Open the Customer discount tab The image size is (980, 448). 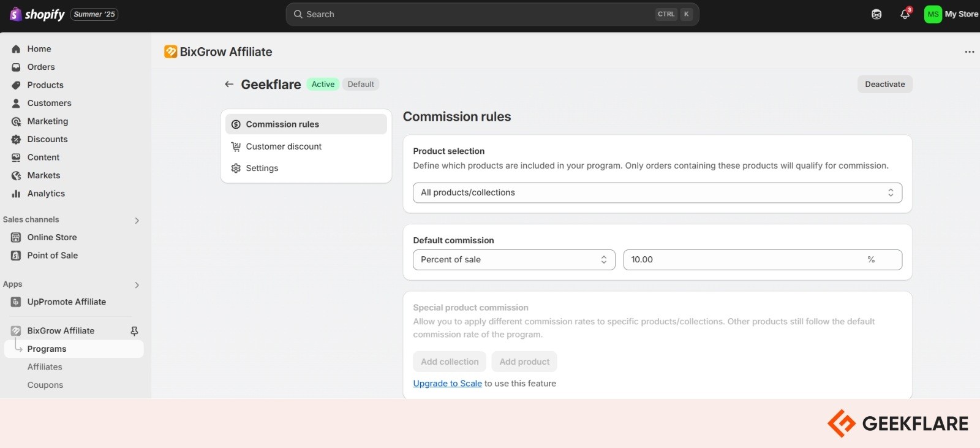306,146
